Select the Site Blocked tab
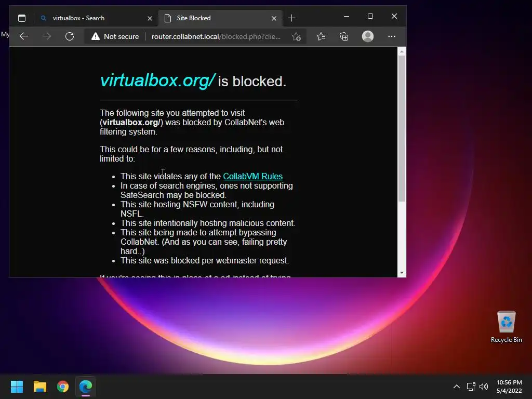The width and height of the screenshot is (532, 399). 220,18
